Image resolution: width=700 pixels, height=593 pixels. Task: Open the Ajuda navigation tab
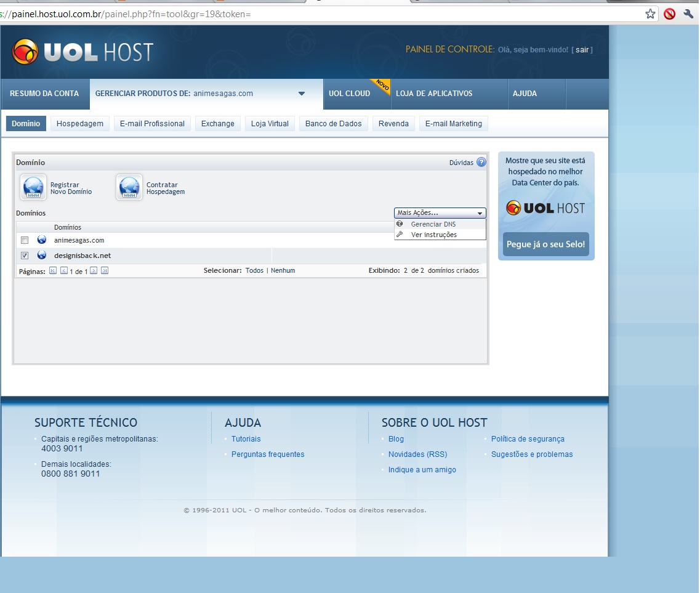coord(537,94)
